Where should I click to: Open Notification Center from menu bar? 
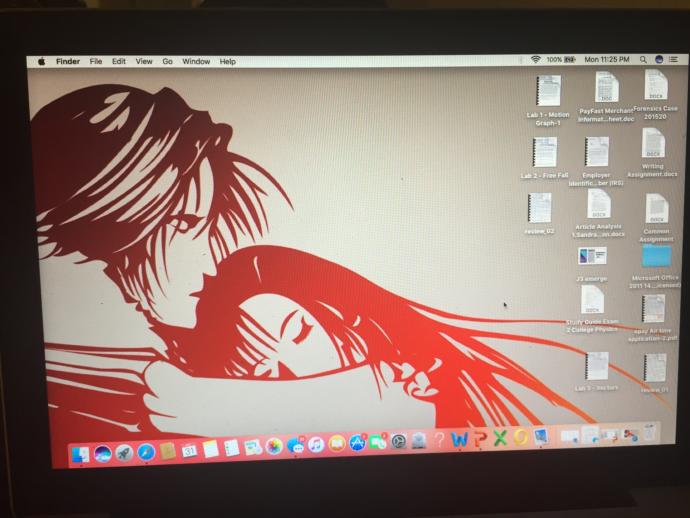(x=674, y=59)
